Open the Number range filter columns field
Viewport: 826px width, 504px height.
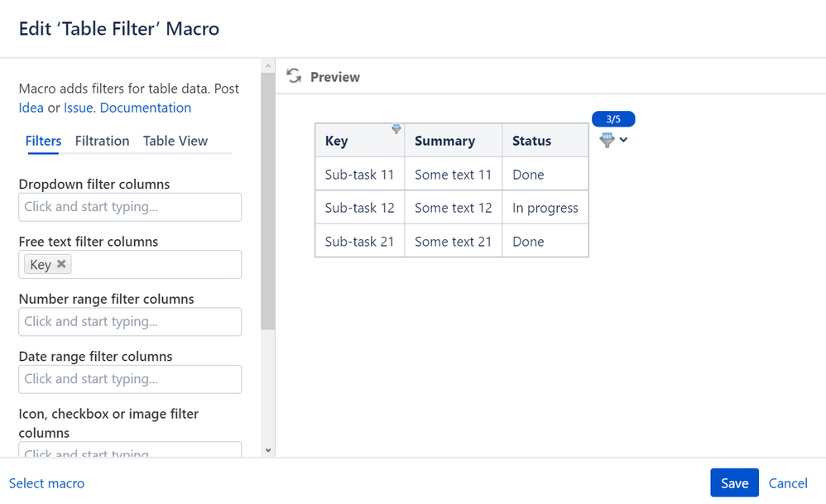click(130, 321)
